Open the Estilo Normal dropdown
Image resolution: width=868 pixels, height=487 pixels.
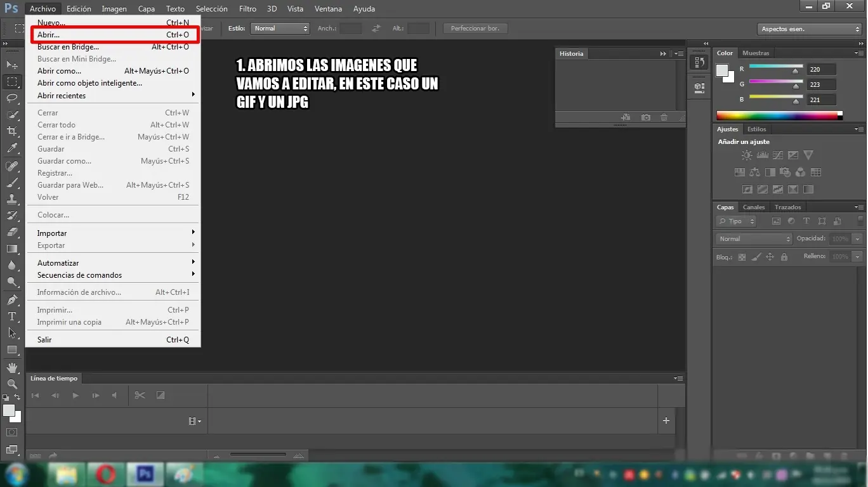tap(280, 29)
